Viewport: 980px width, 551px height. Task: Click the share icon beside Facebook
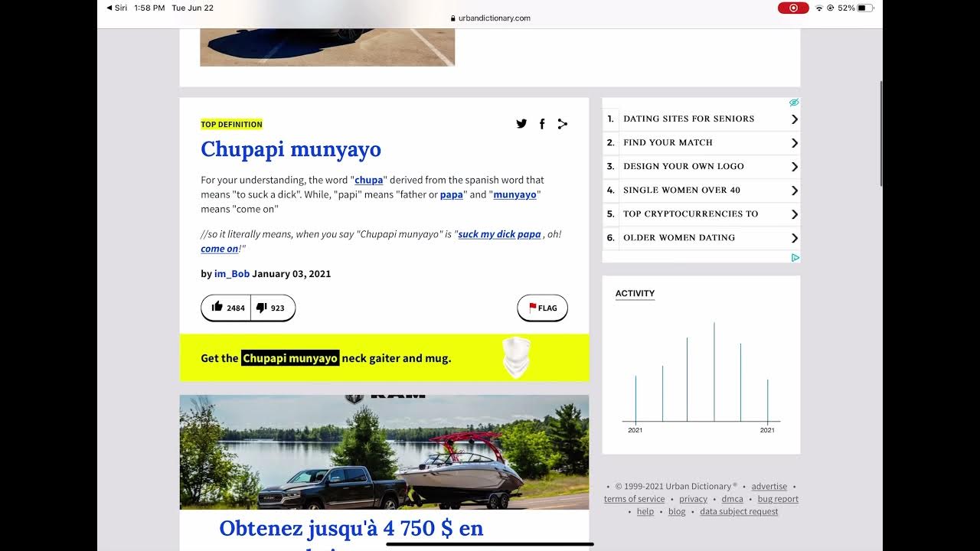pos(563,124)
